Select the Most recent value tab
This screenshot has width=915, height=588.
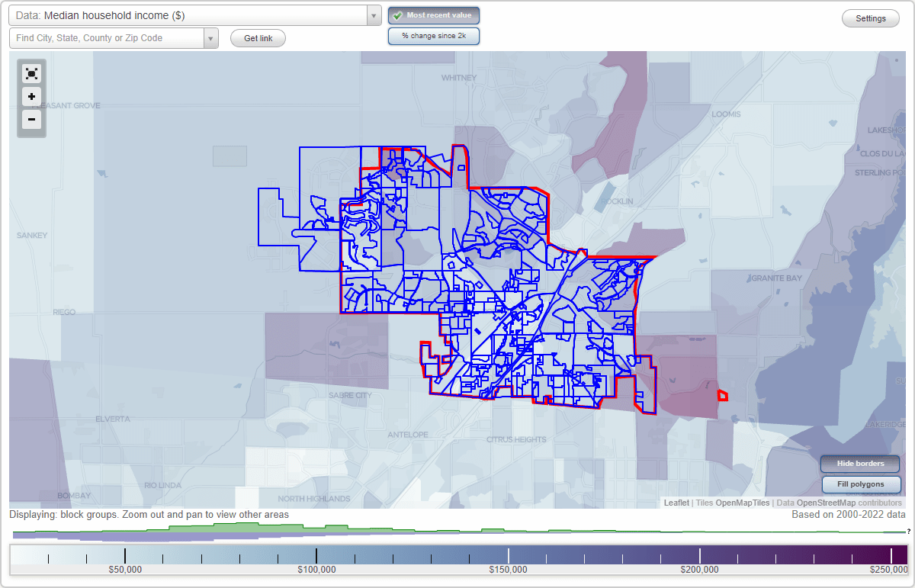click(433, 14)
